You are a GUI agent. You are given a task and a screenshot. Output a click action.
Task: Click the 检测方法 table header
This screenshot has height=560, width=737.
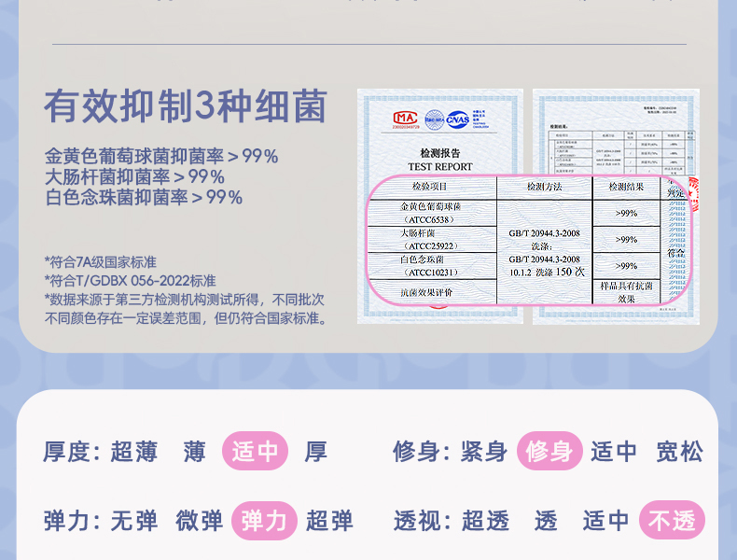coord(544,186)
